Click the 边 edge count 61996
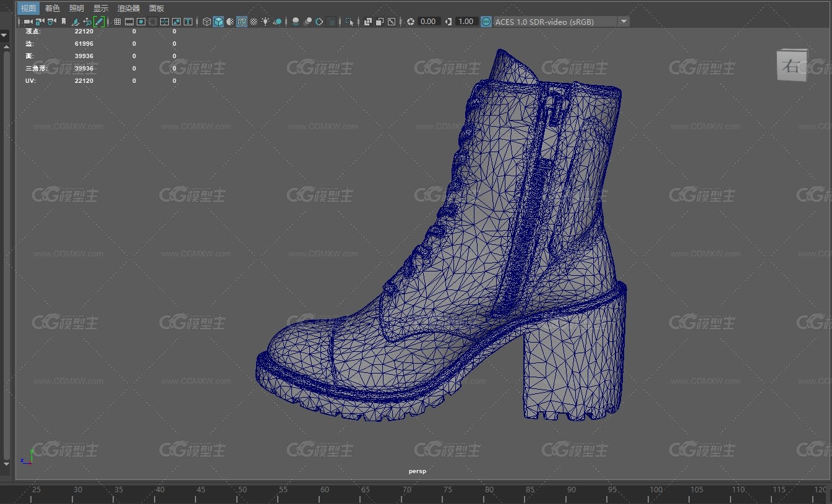832x504 pixels. coord(84,44)
